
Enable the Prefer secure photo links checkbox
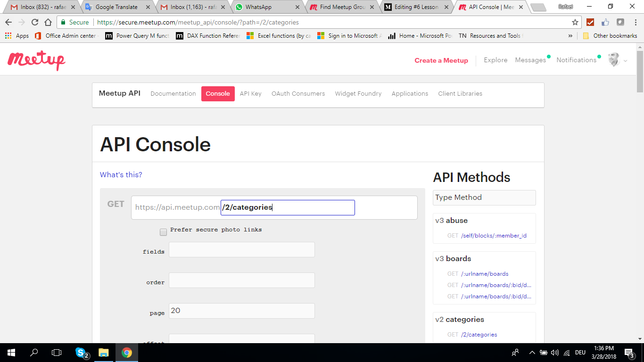click(x=163, y=232)
